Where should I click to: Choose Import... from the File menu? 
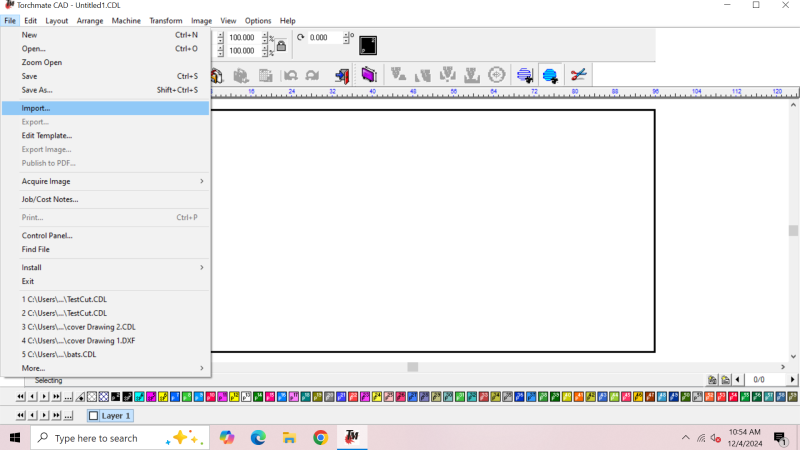(105, 108)
